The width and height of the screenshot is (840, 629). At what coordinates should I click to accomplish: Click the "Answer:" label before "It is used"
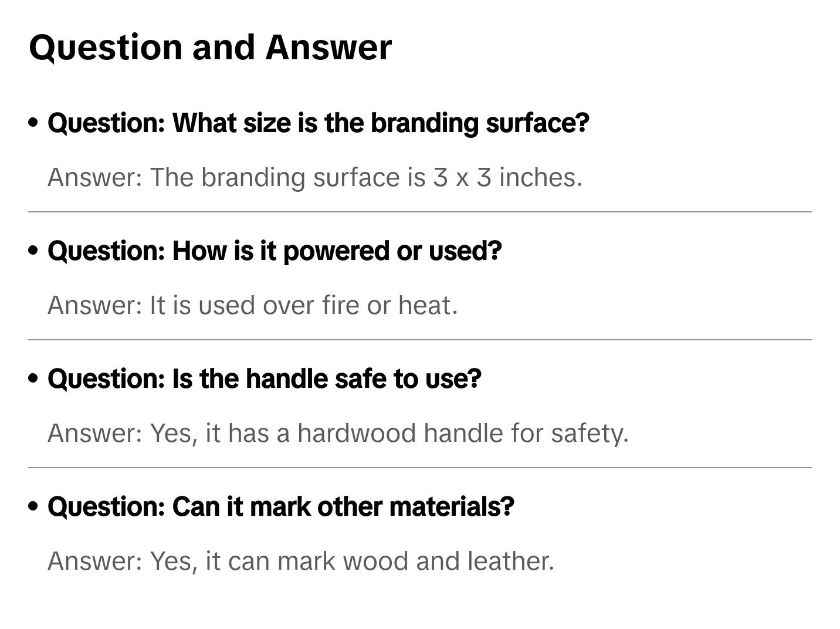pos(95,306)
